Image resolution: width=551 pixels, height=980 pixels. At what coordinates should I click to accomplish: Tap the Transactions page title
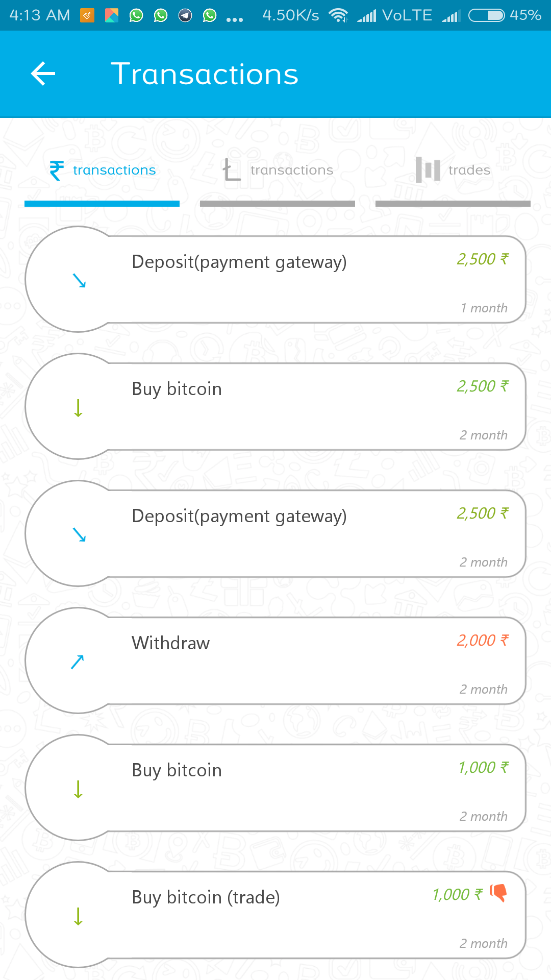(x=205, y=74)
